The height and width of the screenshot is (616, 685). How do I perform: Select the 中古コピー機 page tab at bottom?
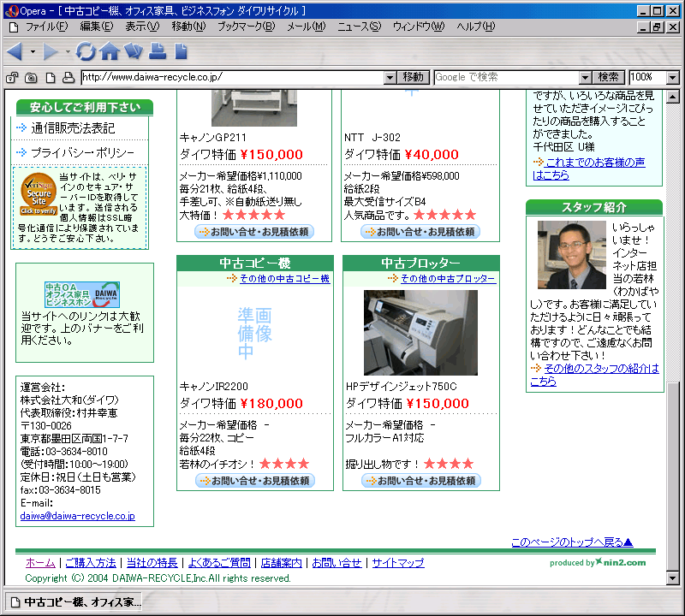coord(74,602)
